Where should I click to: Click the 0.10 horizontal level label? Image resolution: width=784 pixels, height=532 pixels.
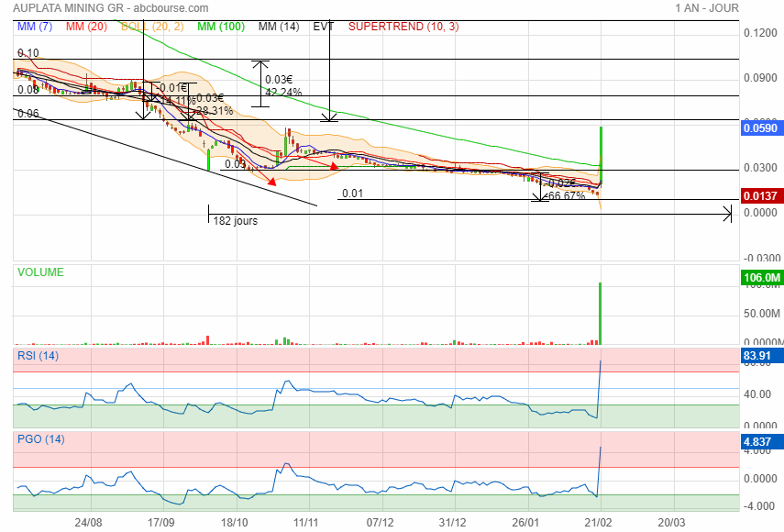click(x=28, y=53)
